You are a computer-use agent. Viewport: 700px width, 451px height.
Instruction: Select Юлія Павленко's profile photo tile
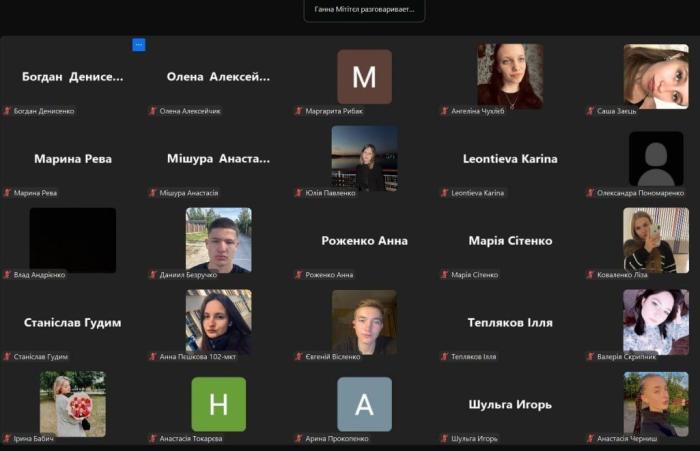(364, 158)
